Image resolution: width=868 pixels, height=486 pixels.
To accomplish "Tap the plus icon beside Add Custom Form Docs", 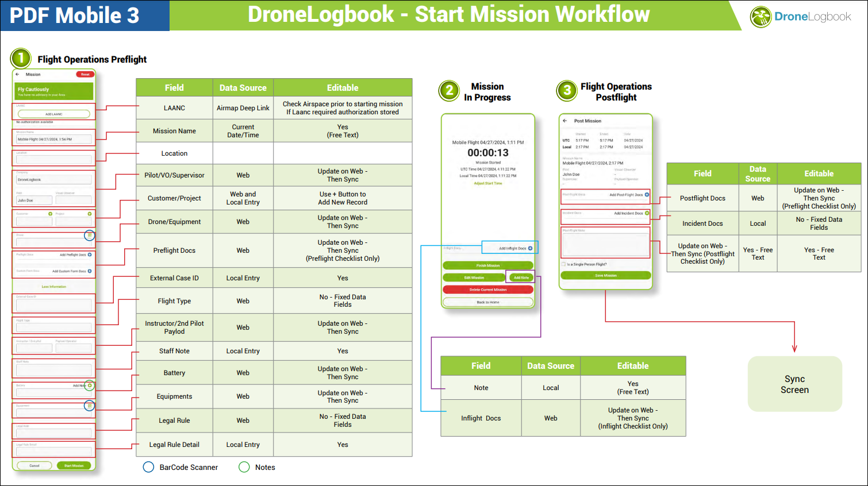I will [x=90, y=271].
